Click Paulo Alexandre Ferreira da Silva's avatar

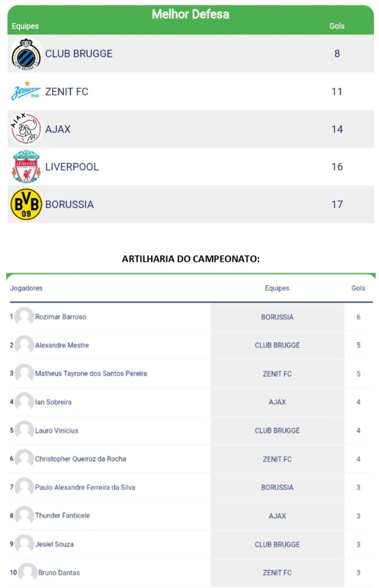pos(24,488)
